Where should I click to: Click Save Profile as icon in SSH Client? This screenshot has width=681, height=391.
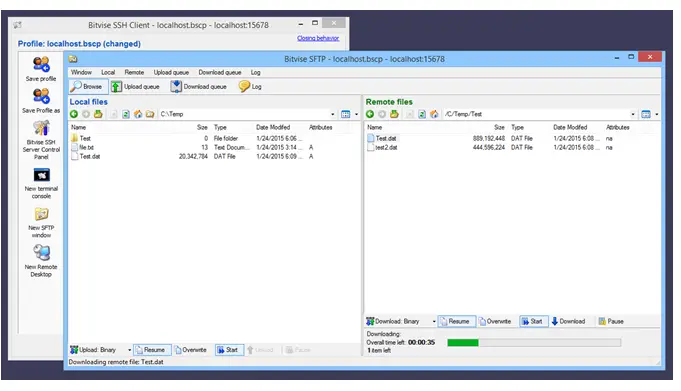[x=41, y=96]
